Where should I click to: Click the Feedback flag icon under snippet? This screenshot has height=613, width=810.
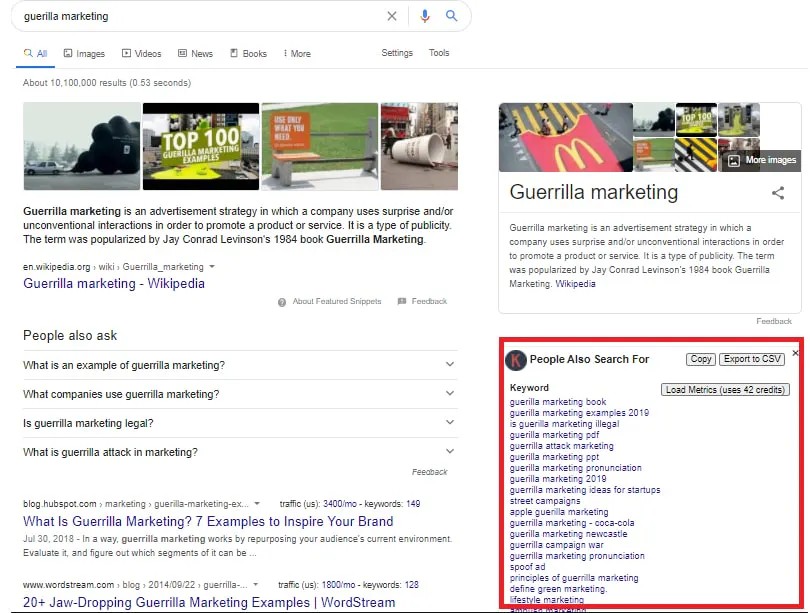point(402,301)
